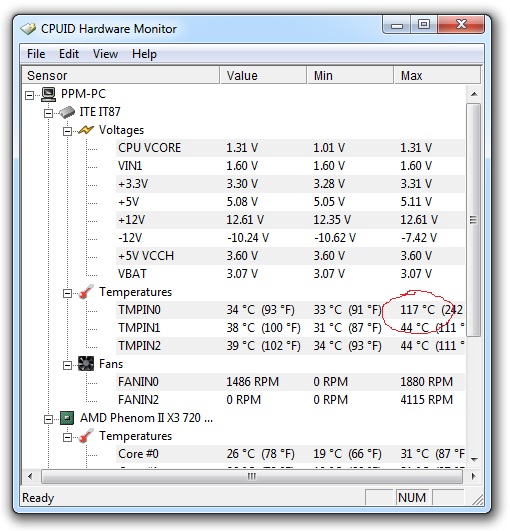Close the CPUID Hardware Monitor window
The height and width of the screenshot is (531, 510).
pyautogui.click(x=461, y=25)
